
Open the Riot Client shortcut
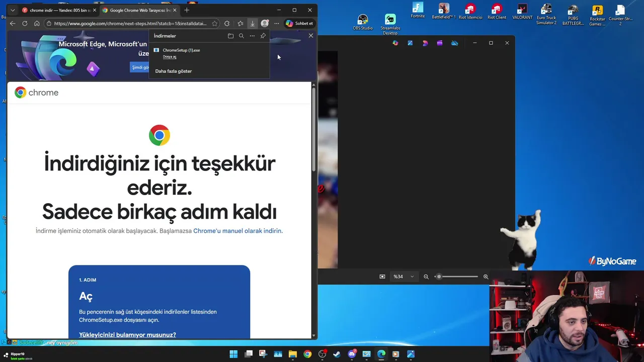click(x=497, y=11)
